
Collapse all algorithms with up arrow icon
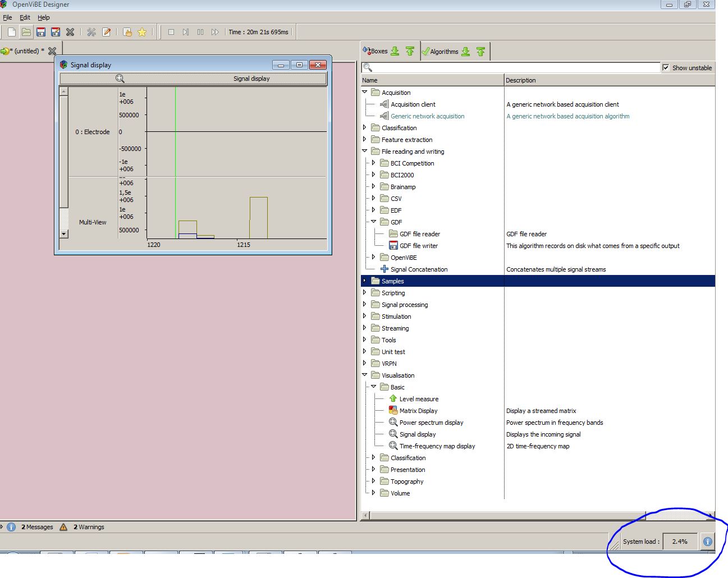pyautogui.click(x=481, y=52)
